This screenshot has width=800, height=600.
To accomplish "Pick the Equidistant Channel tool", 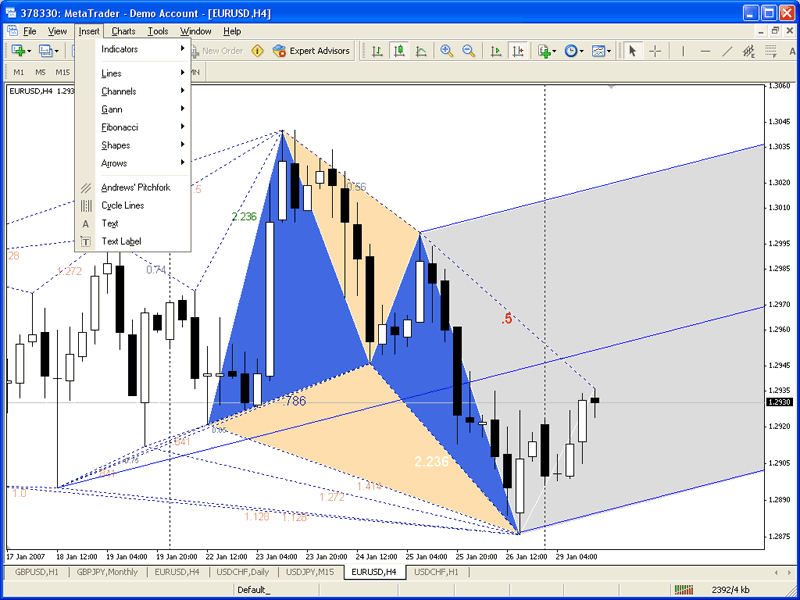I will [x=749, y=51].
